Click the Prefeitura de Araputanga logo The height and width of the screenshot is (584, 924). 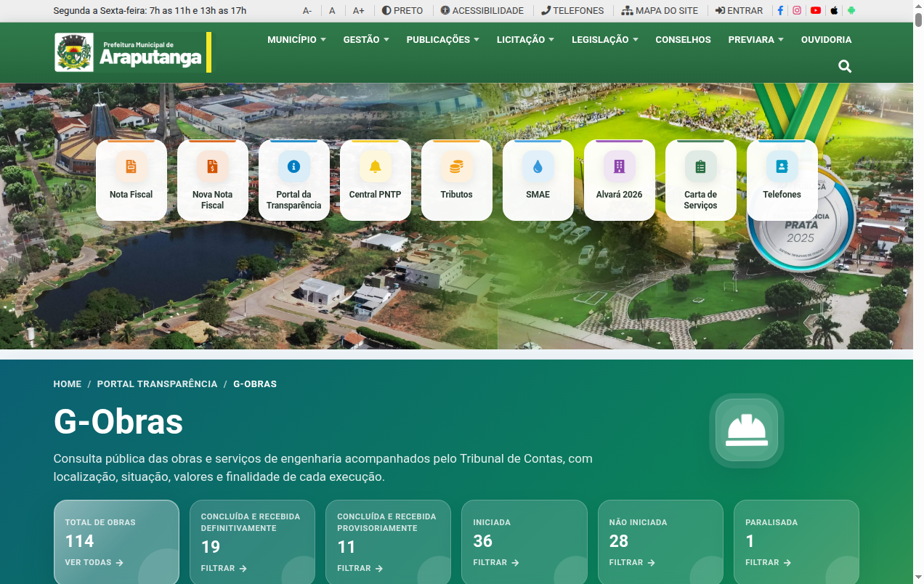pos(133,52)
